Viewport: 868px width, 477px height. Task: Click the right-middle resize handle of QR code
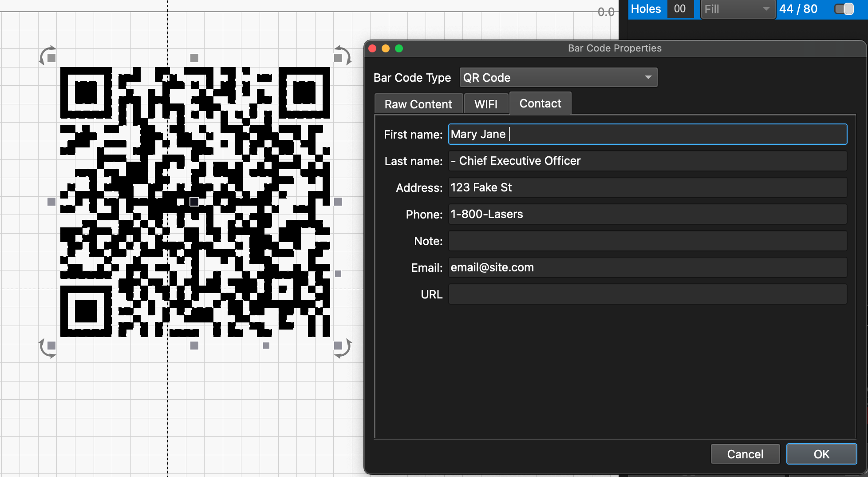click(x=338, y=202)
